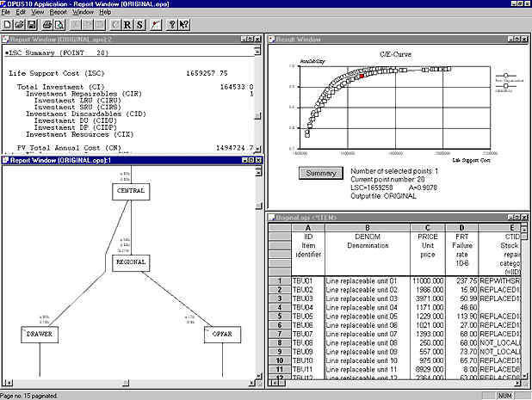Click the context help arrow icon
Image resolution: width=532 pixels, height=400 pixels.
point(183,24)
